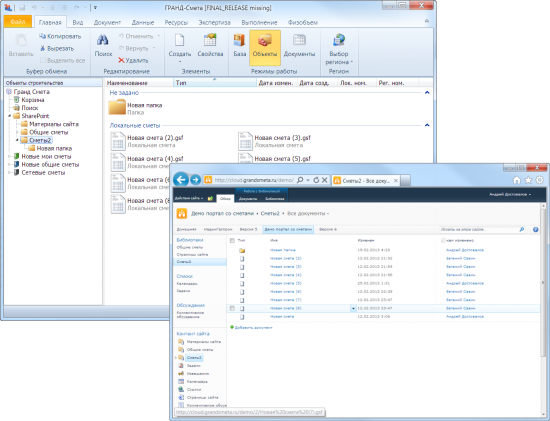The width and height of the screenshot is (550, 421).
Task: Click the SharePoint site search input field
Action: click(x=479, y=229)
